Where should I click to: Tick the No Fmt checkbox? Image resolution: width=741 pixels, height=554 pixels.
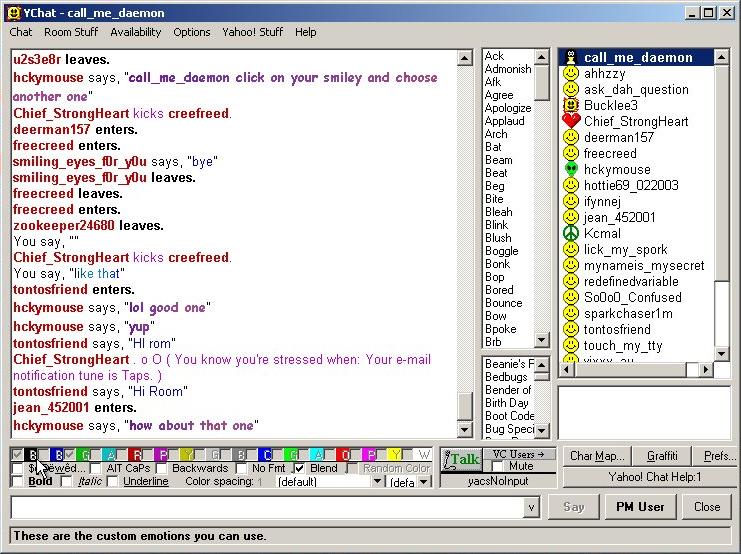click(x=241, y=468)
